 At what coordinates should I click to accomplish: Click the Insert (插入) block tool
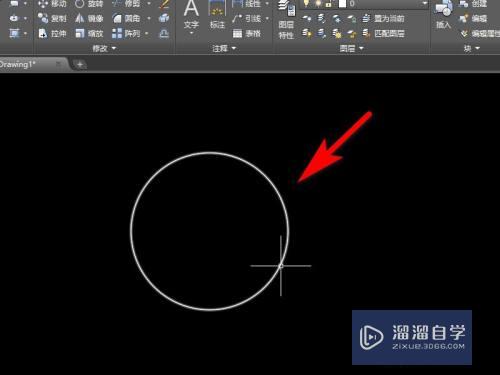[443, 15]
